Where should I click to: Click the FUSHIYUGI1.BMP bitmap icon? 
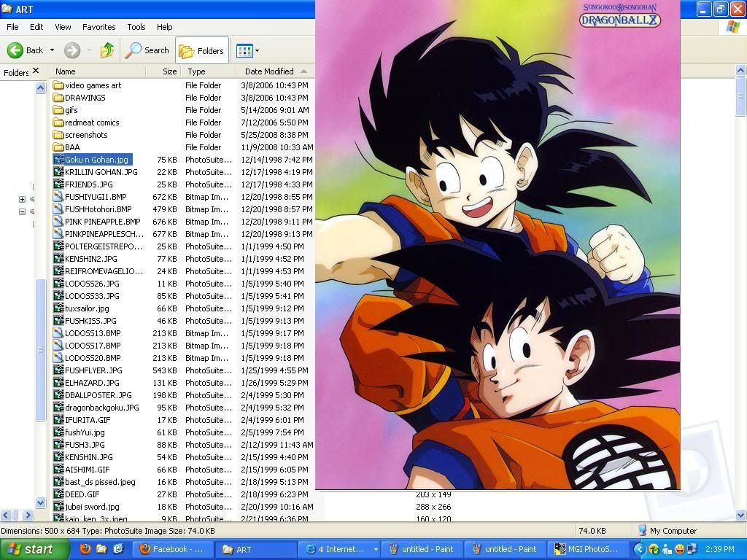click(x=58, y=197)
